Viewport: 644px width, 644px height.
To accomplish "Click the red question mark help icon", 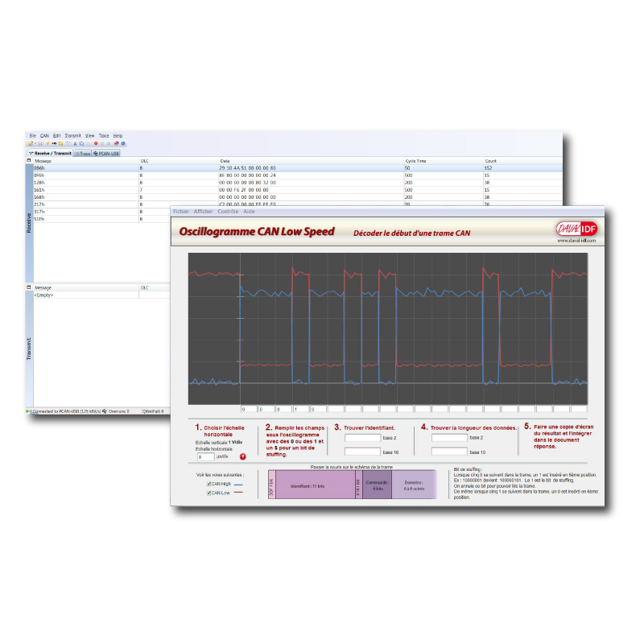I will point(242,456).
